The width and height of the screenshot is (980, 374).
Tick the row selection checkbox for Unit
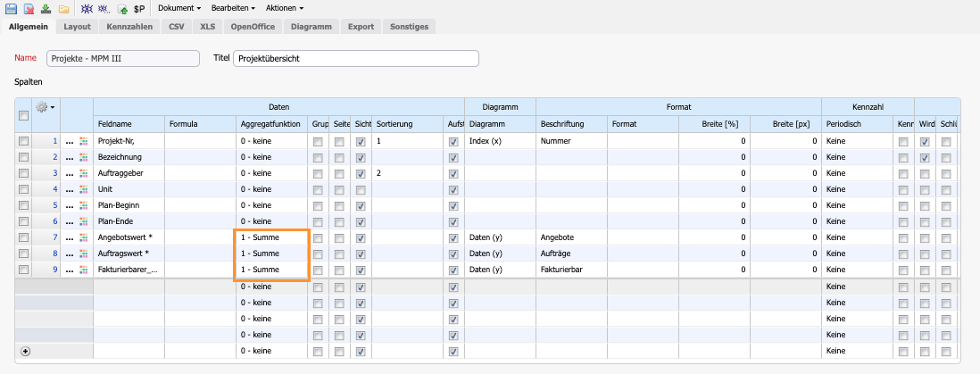click(24, 189)
